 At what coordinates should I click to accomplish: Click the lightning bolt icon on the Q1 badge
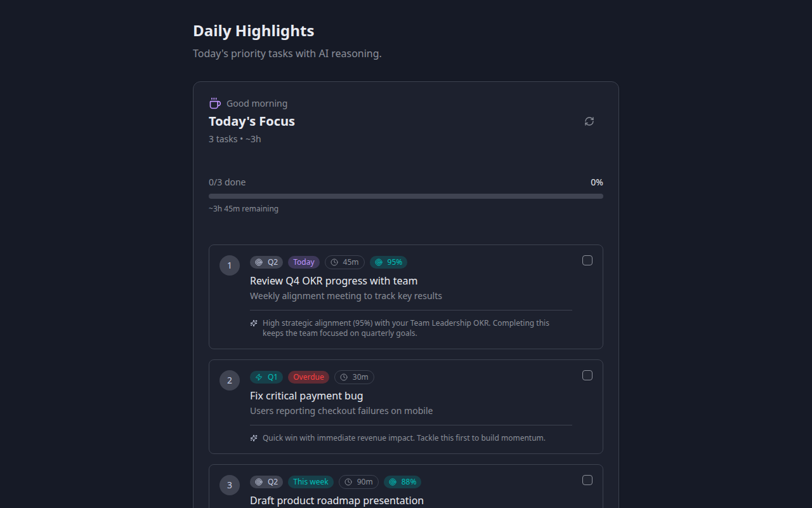(258, 377)
